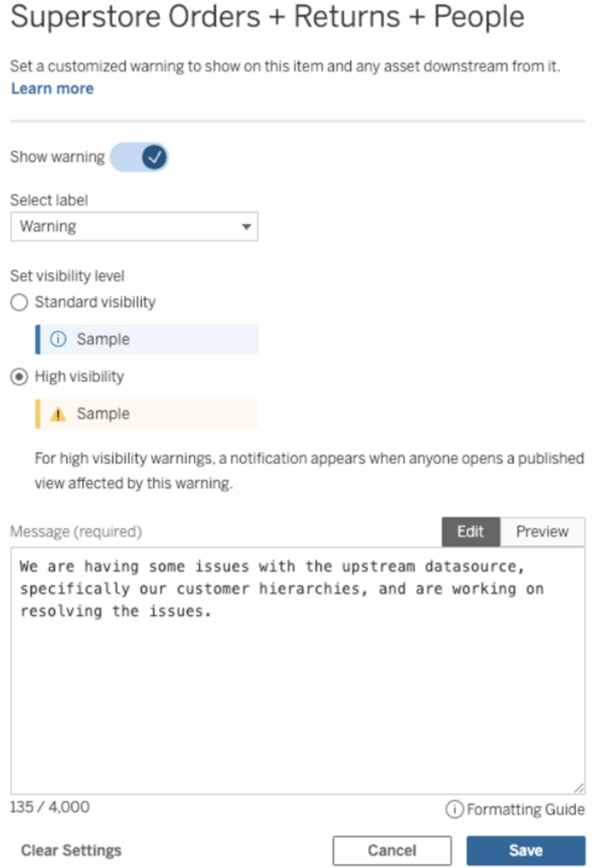601x868 pixels.
Task: Switch to the Preview tab
Action: point(543,531)
